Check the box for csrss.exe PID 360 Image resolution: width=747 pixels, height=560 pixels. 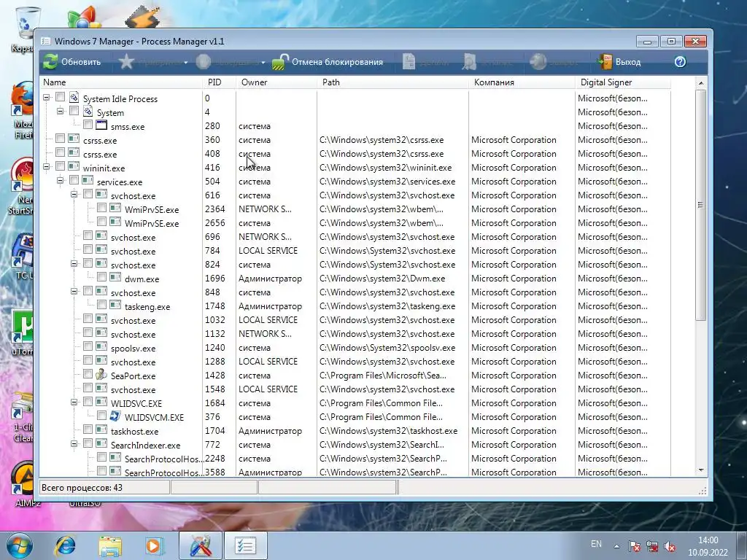pos(60,139)
